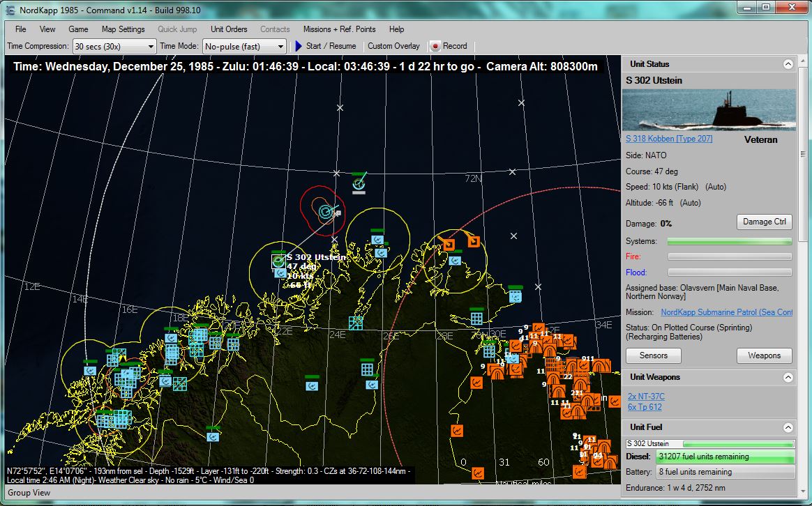Click the northwestern-most reference point X
The width and height of the screenshot is (812, 506).
point(340,107)
